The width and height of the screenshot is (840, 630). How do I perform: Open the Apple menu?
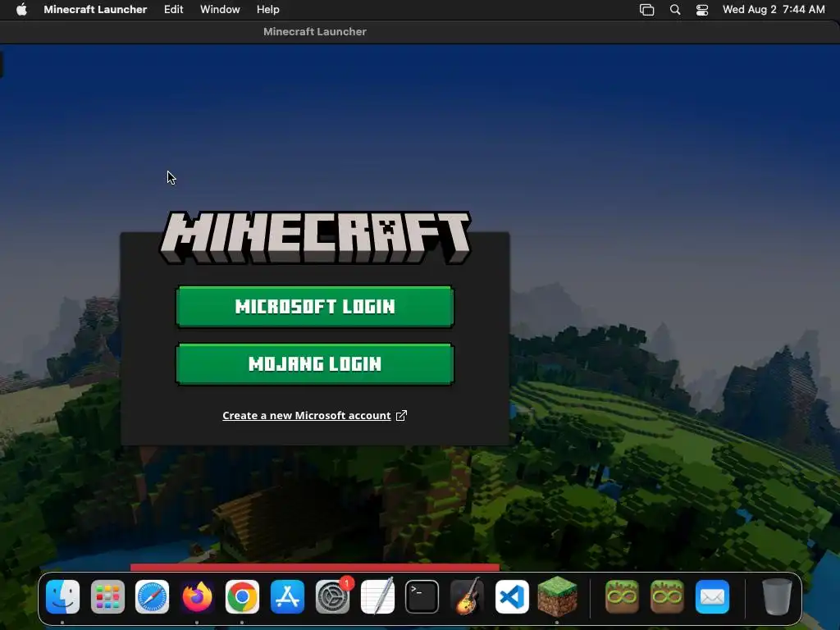click(x=21, y=10)
